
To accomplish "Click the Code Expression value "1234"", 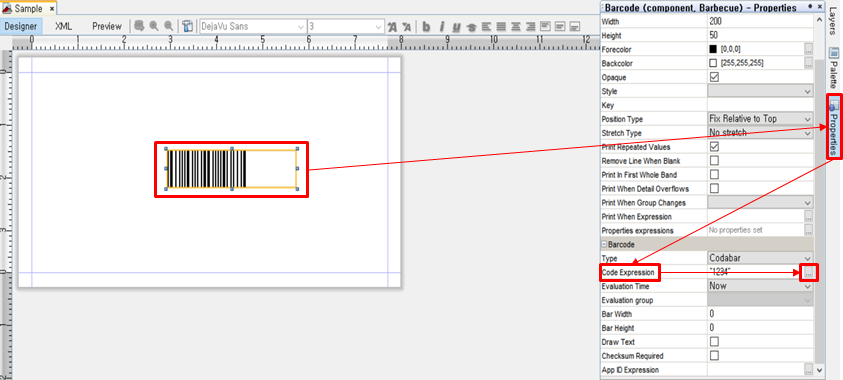I will (x=720, y=273).
